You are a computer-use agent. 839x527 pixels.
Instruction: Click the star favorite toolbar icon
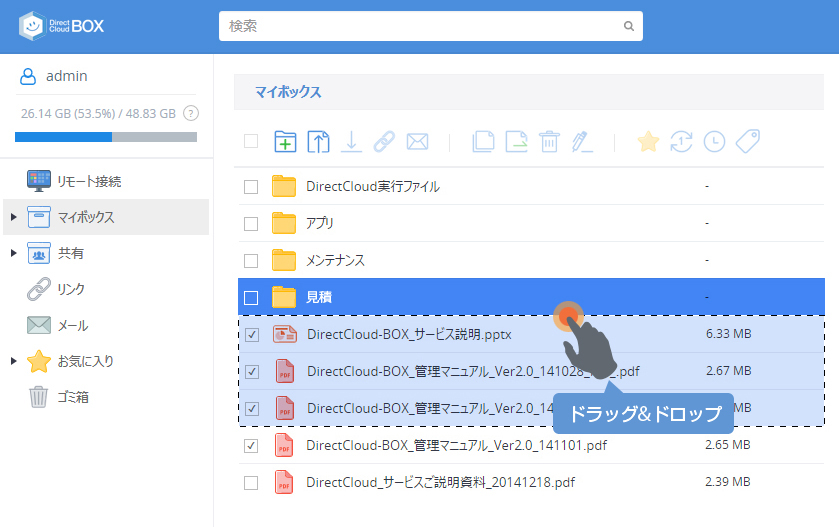pos(648,142)
